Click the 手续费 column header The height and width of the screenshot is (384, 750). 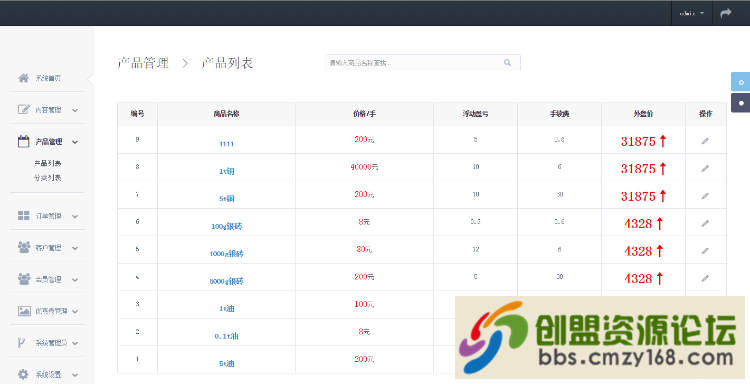559,114
